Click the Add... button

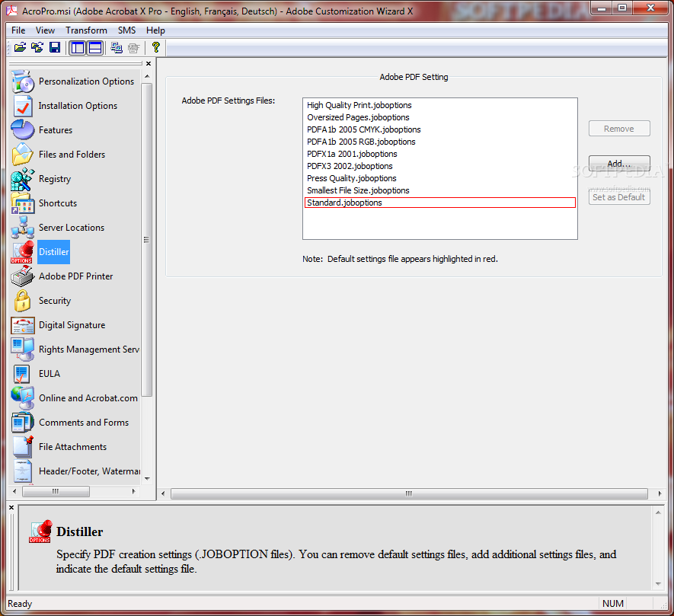coord(619,164)
